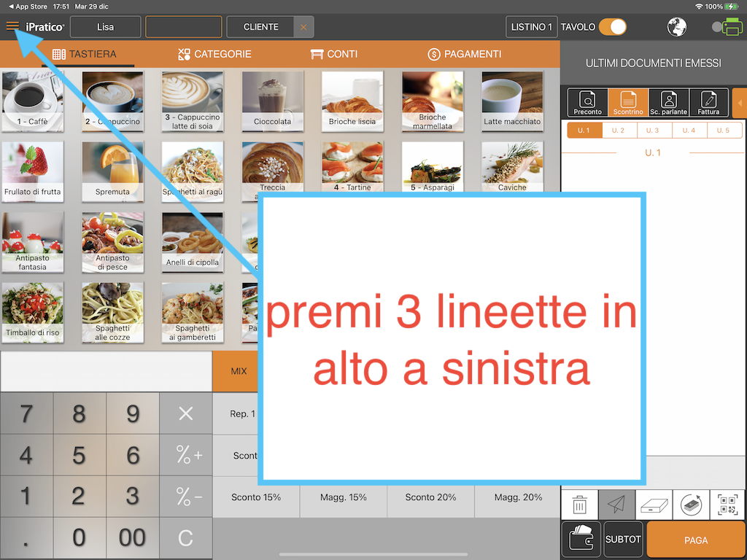Add Timballo di riso product

32,313
